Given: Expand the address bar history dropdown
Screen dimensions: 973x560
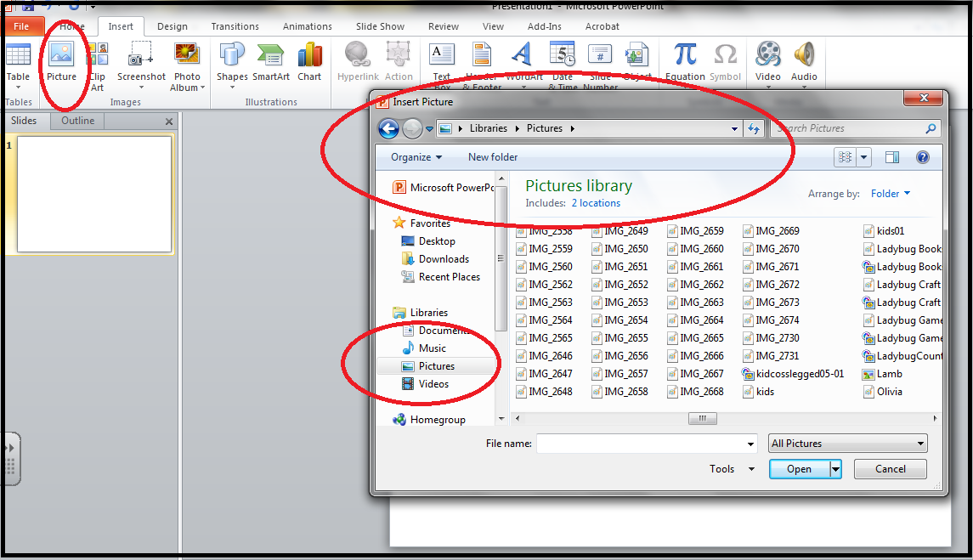Looking at the screenshot, I should pos(735,128).
